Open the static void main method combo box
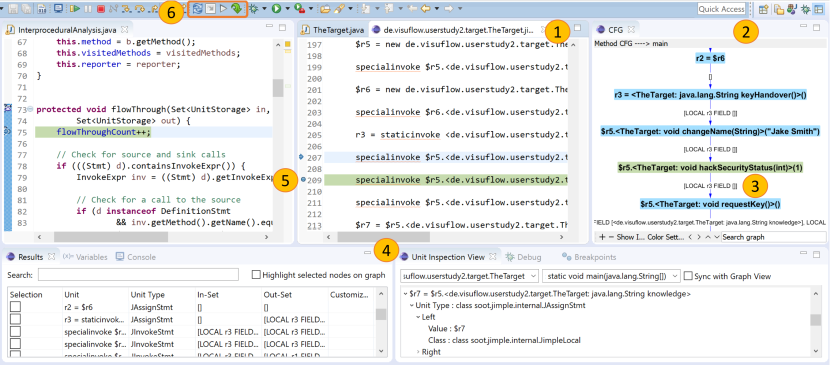The width and height of the screenshot is (830, 365). click(x=611, y=276)
